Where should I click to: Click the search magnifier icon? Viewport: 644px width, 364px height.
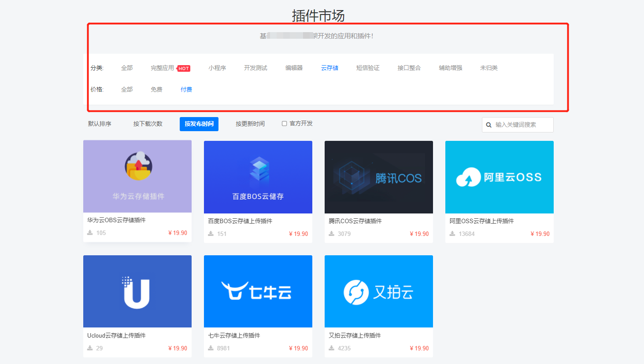click(x=489, y=125)
